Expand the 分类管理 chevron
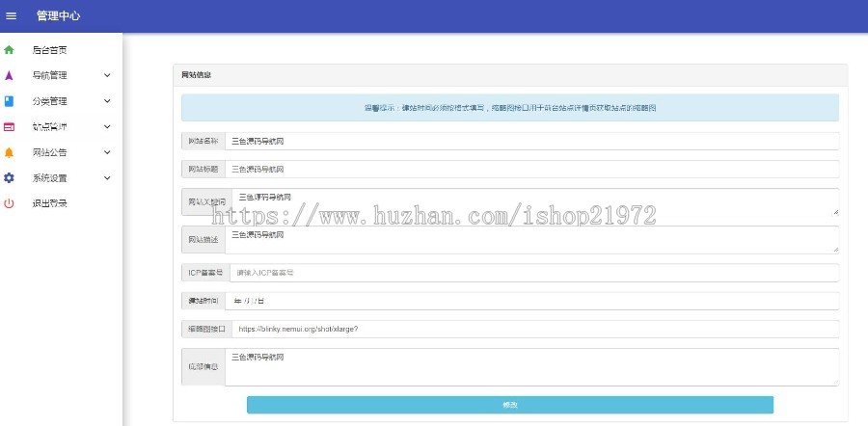Screen dimensions: 868x426 (x=107, y=101)
